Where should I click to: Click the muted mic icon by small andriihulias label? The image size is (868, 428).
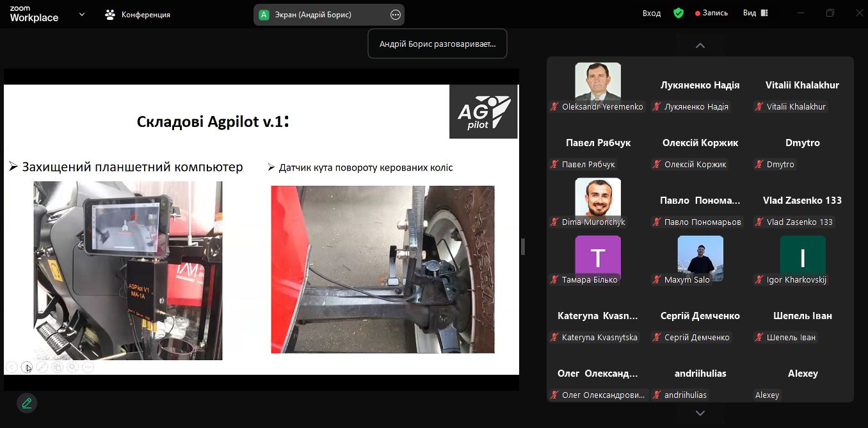tap(657, 395)
